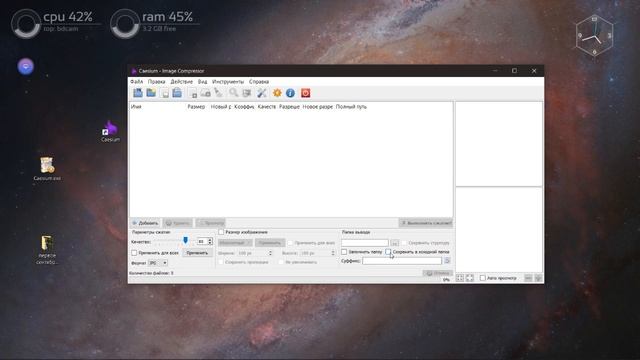The width and height of the screenshot is (640, 360).
Task: Click the greyed remove button beside Добавить
Action: tap(178, 223)
